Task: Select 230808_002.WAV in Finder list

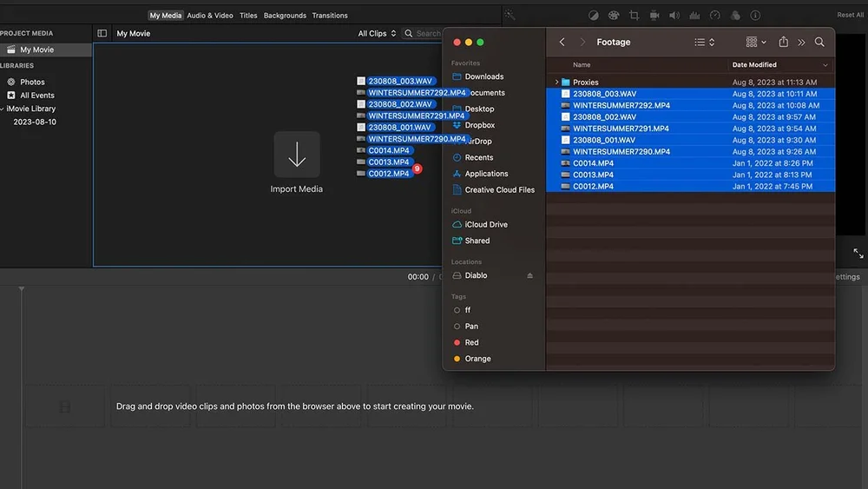Action: pyautogui.click(x=690, y=117)
